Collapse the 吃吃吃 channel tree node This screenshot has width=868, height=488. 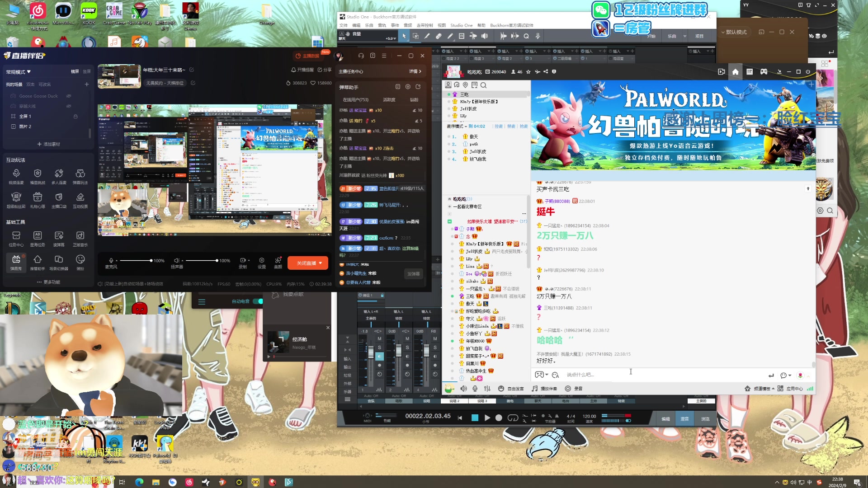[449, 199]
